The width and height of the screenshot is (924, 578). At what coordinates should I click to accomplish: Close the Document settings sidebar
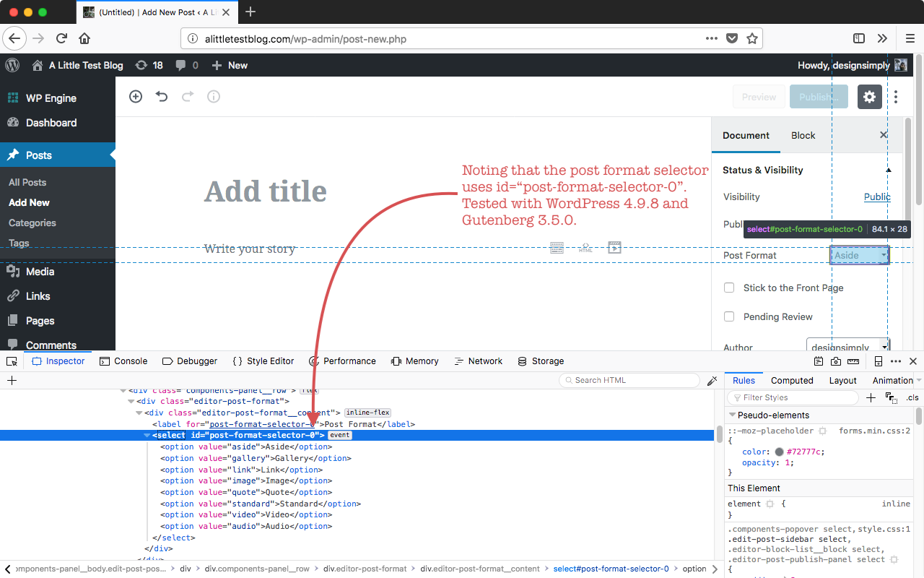click(x=884, y=135)
